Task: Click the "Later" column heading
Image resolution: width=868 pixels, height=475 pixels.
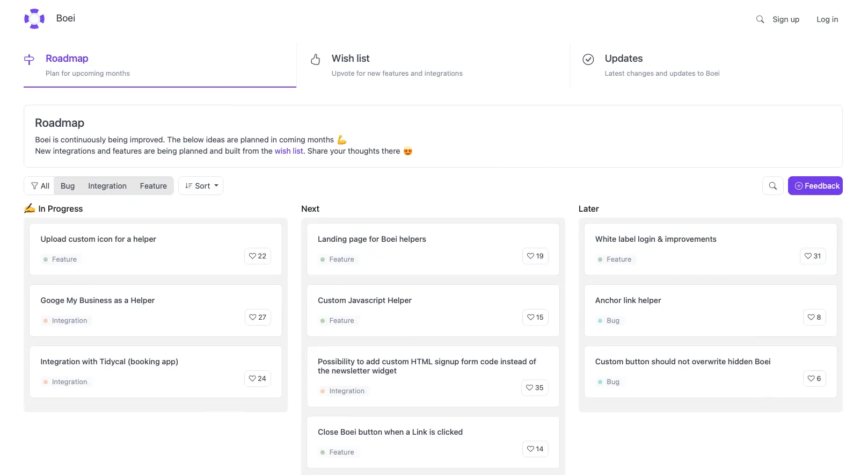Action: [x=588, y=209]
